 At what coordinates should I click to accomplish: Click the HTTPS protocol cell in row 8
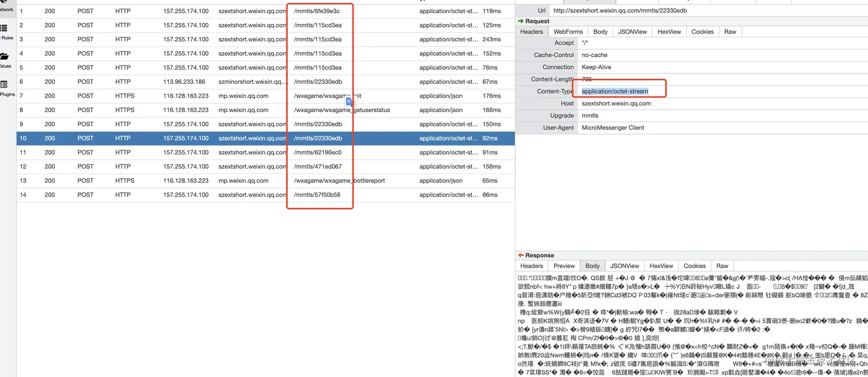click(125, 110)
